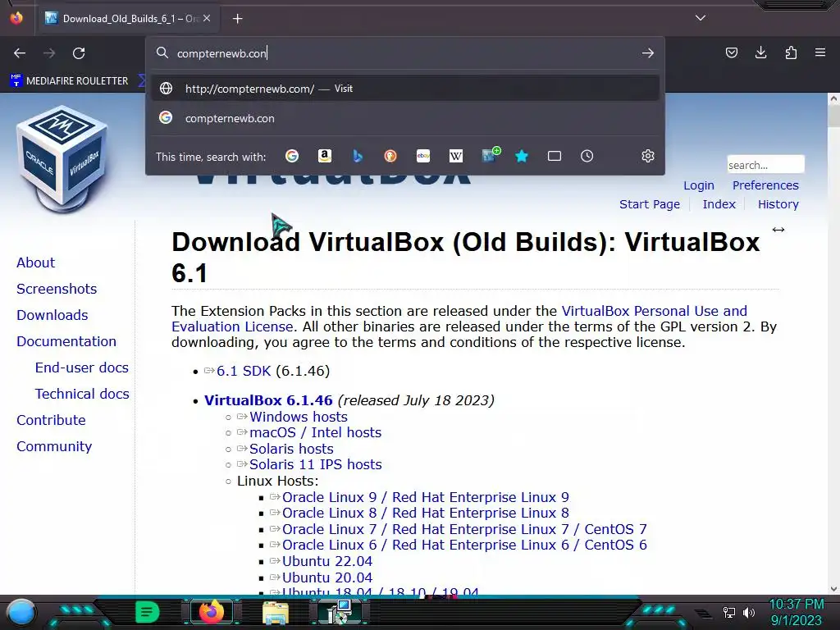Screen dimensions: 840x630
Task: Download Ubuntu 20.04 package
Action: click(326, 577)
